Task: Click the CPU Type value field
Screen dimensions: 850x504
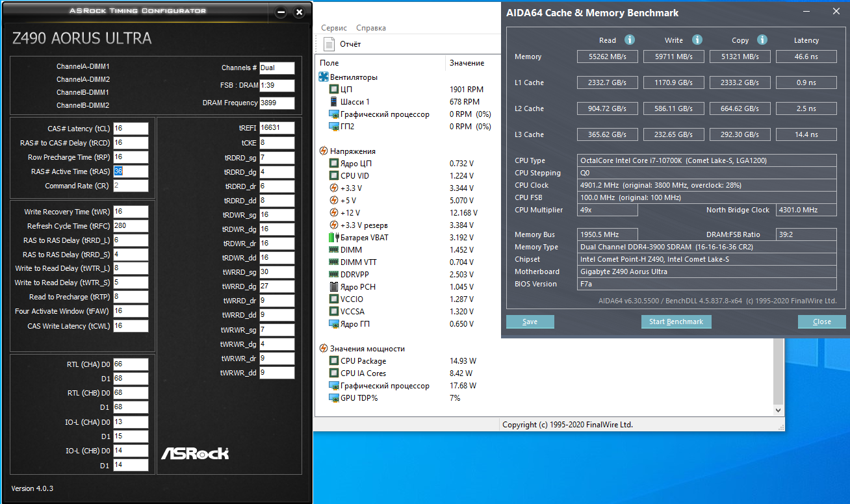Action: pyautogui.click(x=708, y=160)
